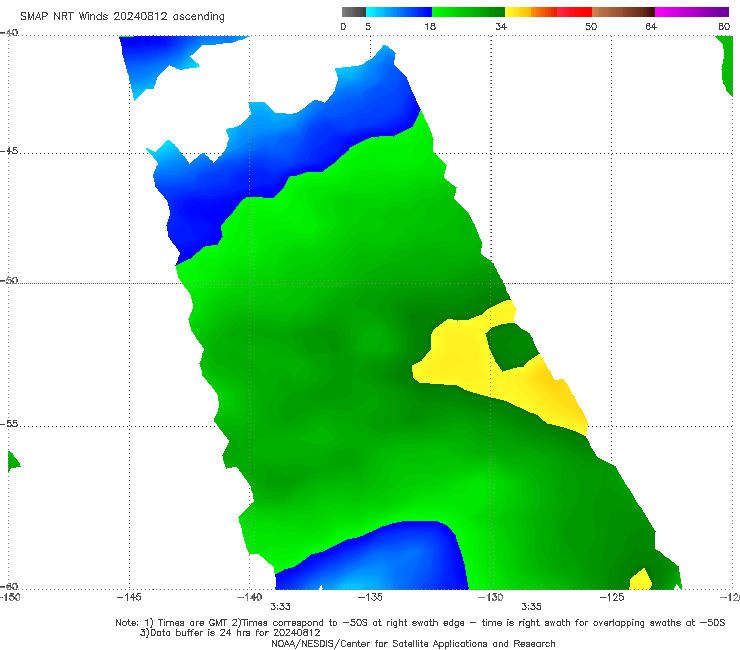Screen dimensions: 740x650
Task: Click the longitude label "-135"
Action: tap(370, 598)
